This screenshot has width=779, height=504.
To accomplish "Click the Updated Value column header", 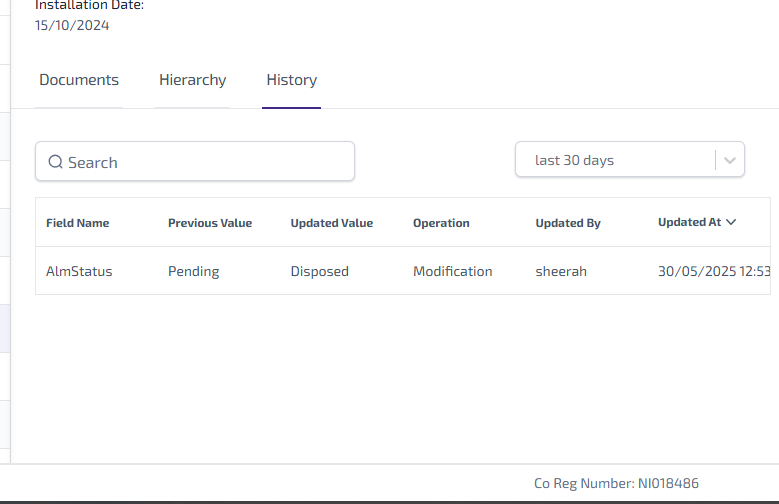I will [332, 223].
